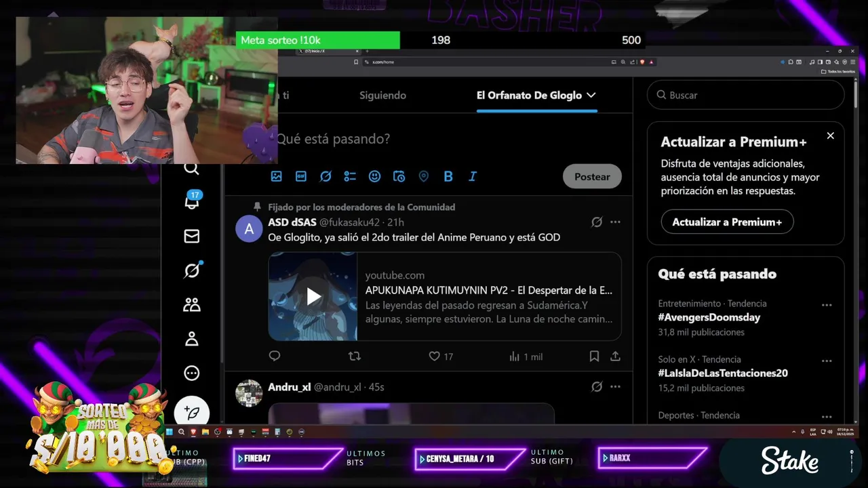
Task: Close the Actualizar a Premium+ card
Action: (830, 136)
